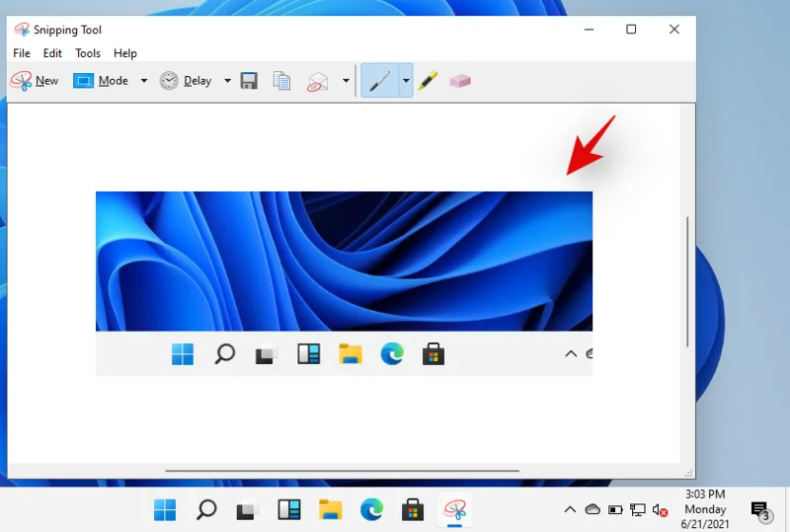Image resolution: width=790 pixels, height=532 pixels.
Task: Expand the Delay dropdown arrow
Action: (x=227, y=81)
